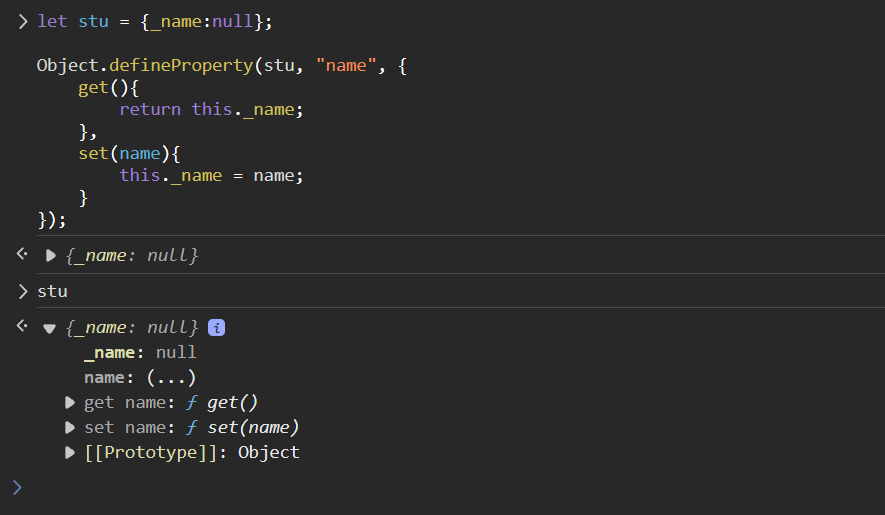Viewport: 885px width, 515px height.
Task: Expand the get name function entry
Action: click(70, 403)
